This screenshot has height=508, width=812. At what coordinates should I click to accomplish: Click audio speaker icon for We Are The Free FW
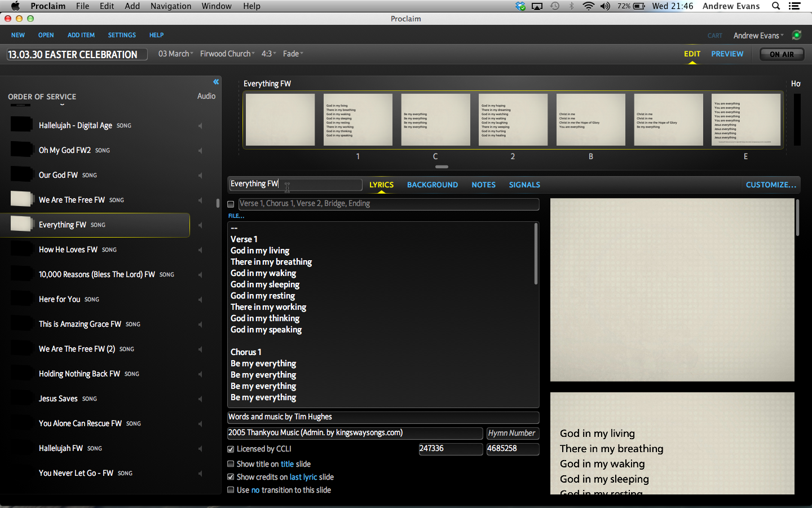[200, 200]
